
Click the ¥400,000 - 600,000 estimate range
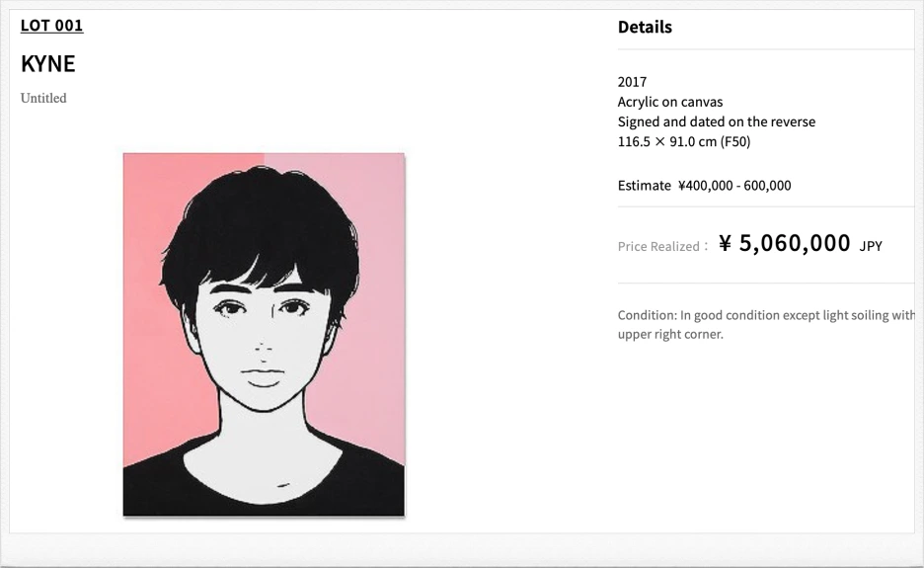click(x=734, y=186)
